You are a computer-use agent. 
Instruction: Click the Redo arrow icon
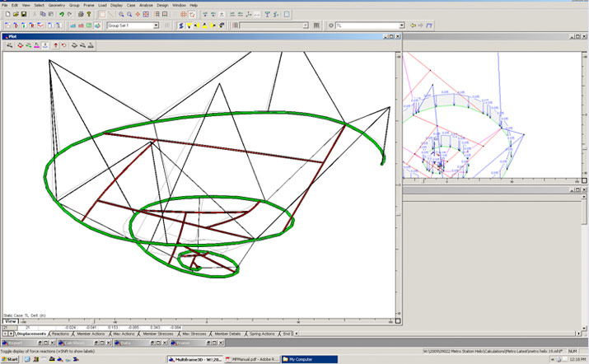[x=69, y=14]
